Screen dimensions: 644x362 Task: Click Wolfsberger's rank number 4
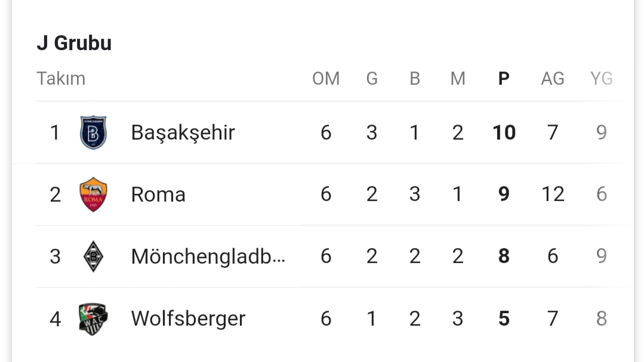pyautogui.click(x=55, y=319)
